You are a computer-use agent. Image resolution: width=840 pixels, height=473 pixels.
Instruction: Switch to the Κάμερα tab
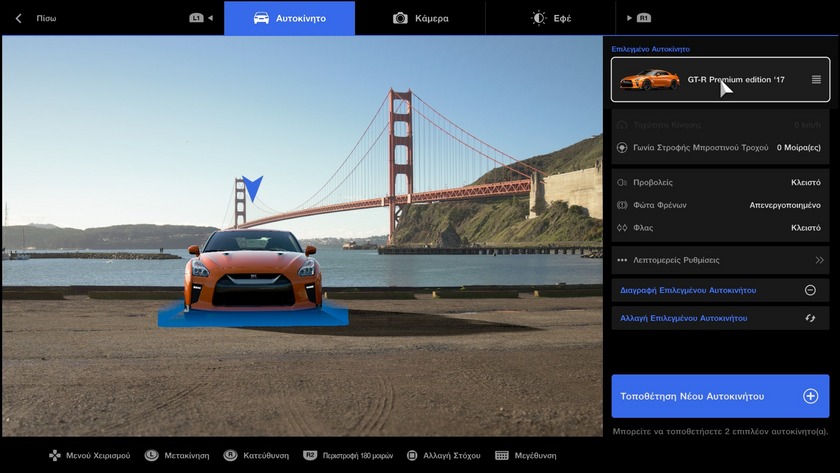[420, 18]
